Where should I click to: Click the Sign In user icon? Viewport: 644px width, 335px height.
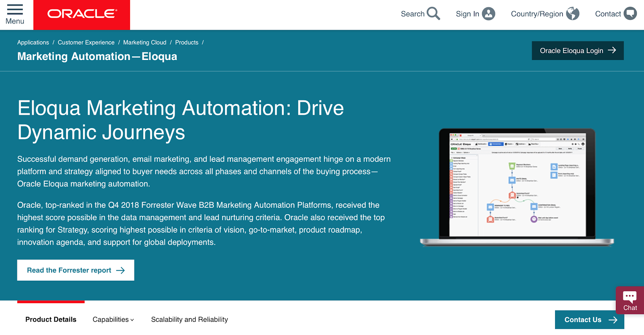click(x=489, y=14)
